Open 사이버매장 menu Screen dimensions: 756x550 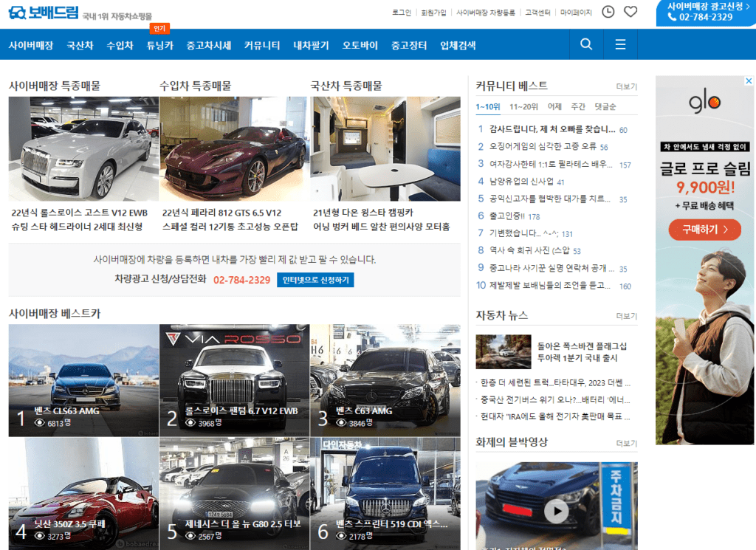(31, 45)
